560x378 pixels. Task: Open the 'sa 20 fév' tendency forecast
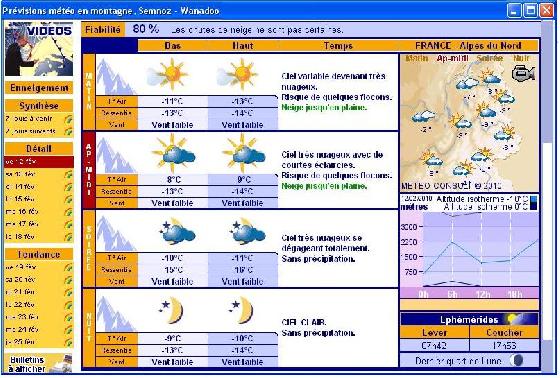click(21, 279)
